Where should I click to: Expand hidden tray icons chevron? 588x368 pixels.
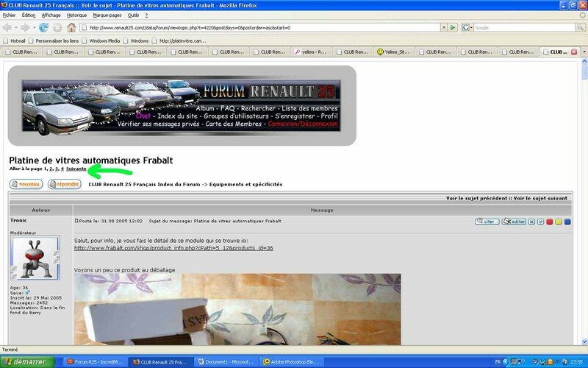click(x=506, y=362)
